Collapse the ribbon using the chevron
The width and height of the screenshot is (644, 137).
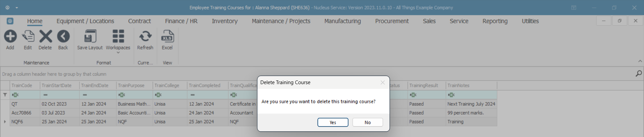(x=640, y=61)
